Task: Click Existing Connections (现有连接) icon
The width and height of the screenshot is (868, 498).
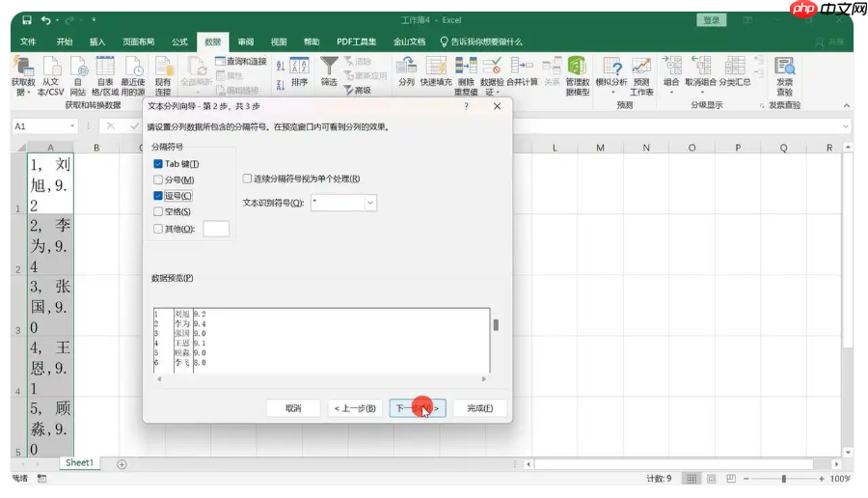Action: point(163,76)
